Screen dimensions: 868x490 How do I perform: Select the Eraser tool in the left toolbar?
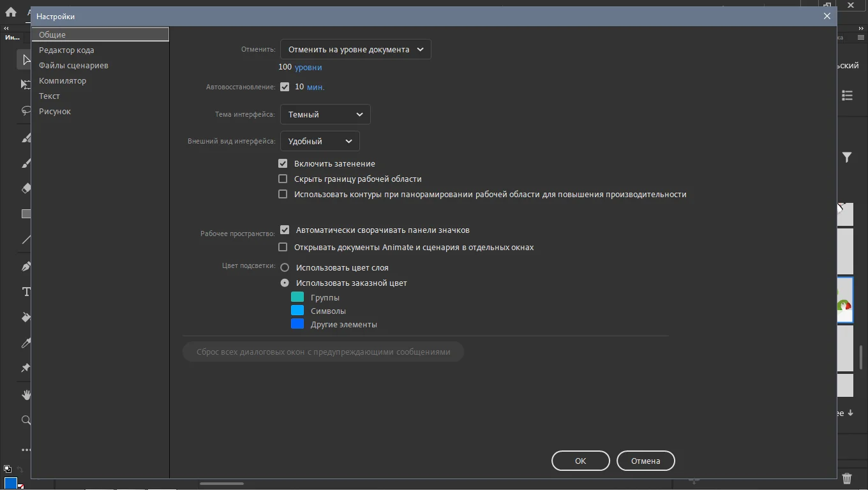point(26,188)
